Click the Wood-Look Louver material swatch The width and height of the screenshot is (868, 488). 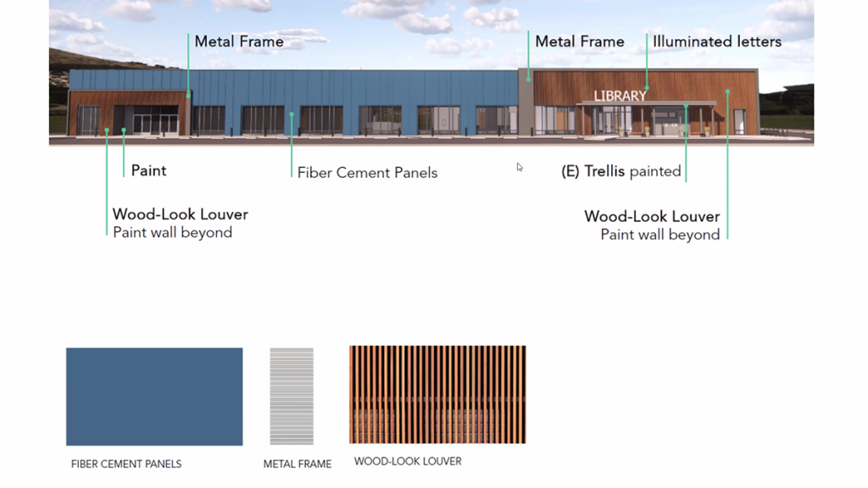437,395
